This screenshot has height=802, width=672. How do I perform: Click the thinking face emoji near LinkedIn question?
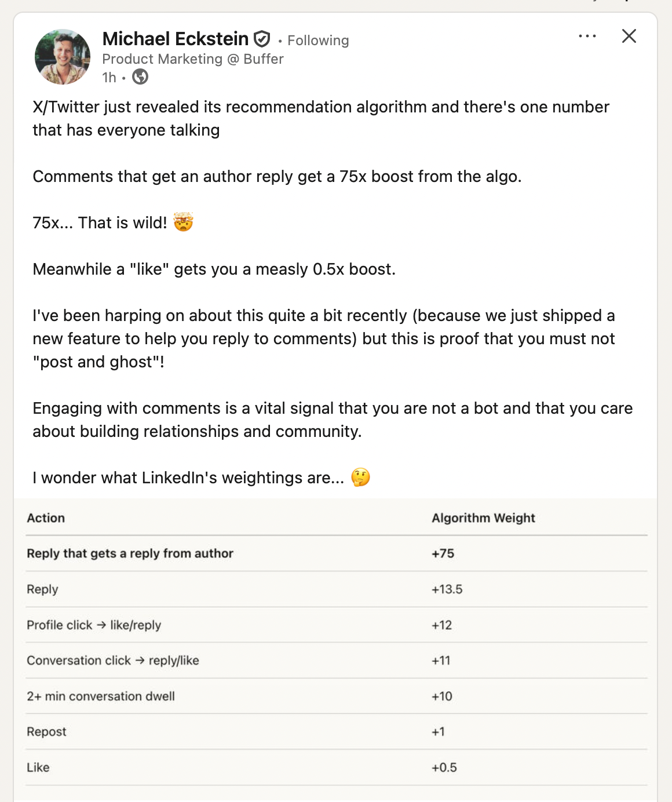(360, 477)
